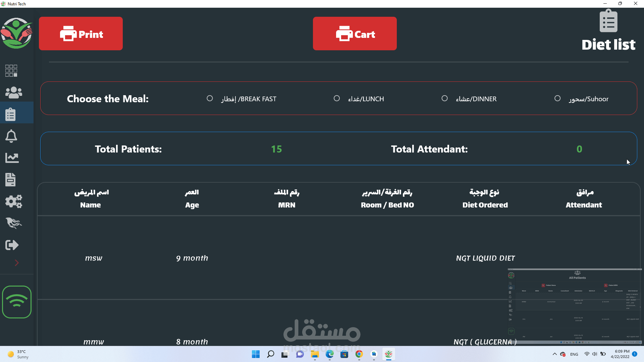
Task: Open Google Chrome from the taskbar
Action: 359,354
